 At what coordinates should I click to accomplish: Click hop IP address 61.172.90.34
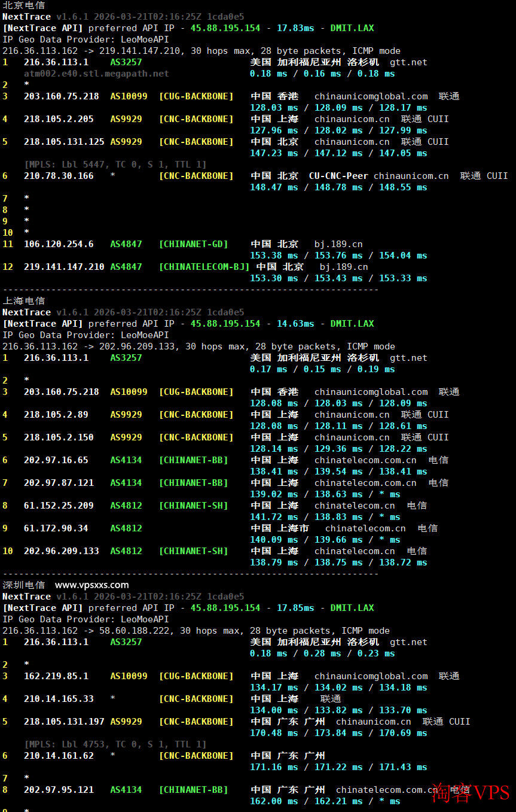(x=56, y=528)
